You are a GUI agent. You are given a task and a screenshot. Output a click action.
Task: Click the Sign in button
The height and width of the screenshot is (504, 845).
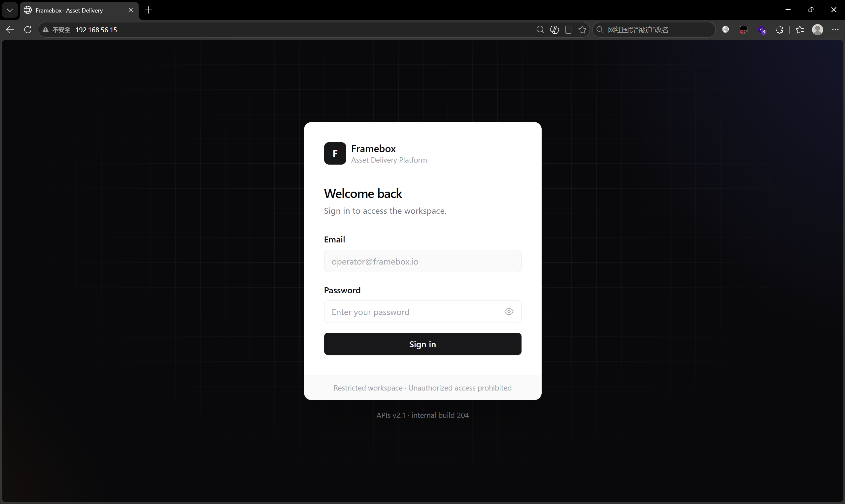pos(422,344)
